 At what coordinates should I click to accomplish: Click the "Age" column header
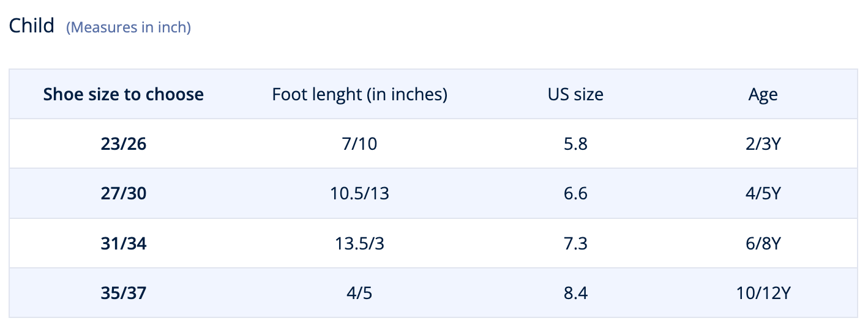[763, 94]
